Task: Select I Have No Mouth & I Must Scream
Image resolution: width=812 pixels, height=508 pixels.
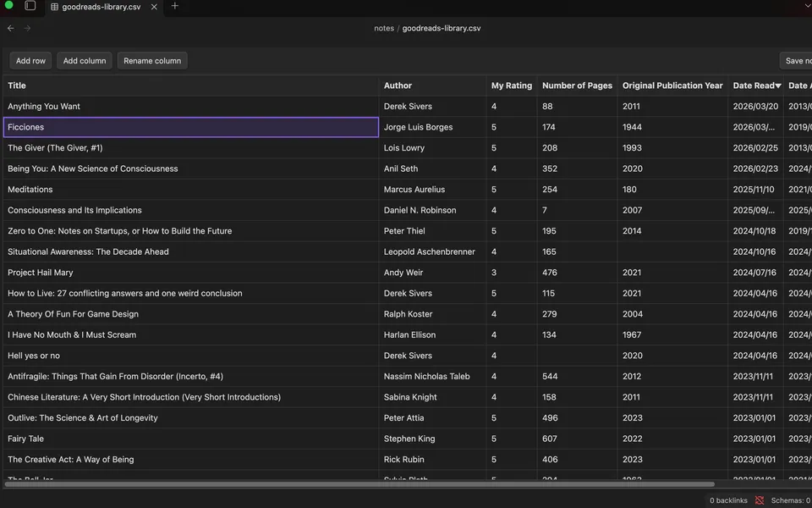Action: 191,334
